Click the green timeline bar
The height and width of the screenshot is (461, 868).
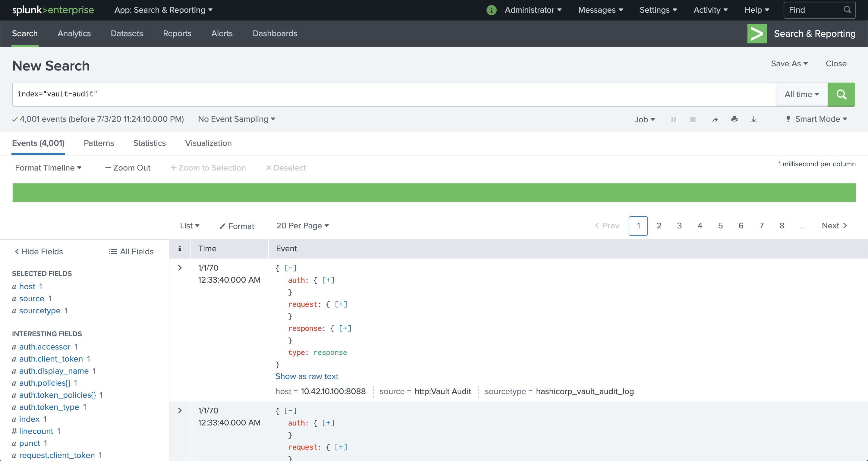434,192
